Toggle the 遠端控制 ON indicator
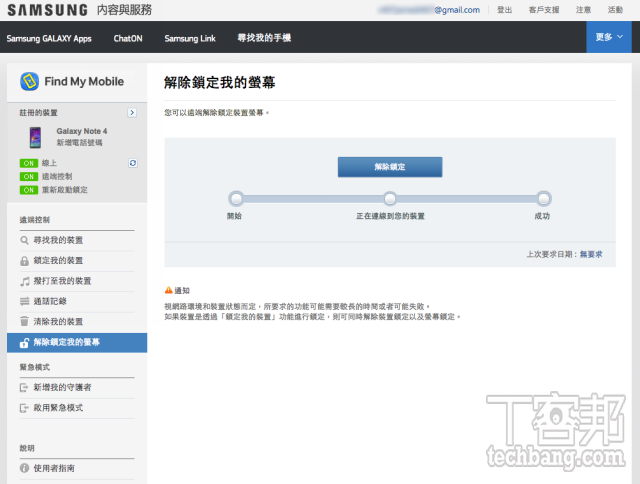640x484 pixels. (29, 177)
